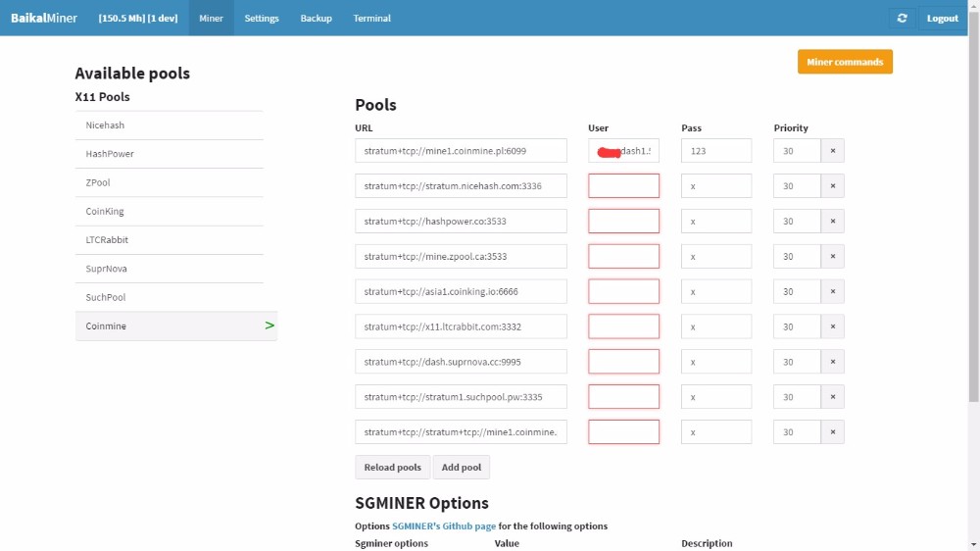Remove the mine1.coinmine.pl pool with its × button

833,151
